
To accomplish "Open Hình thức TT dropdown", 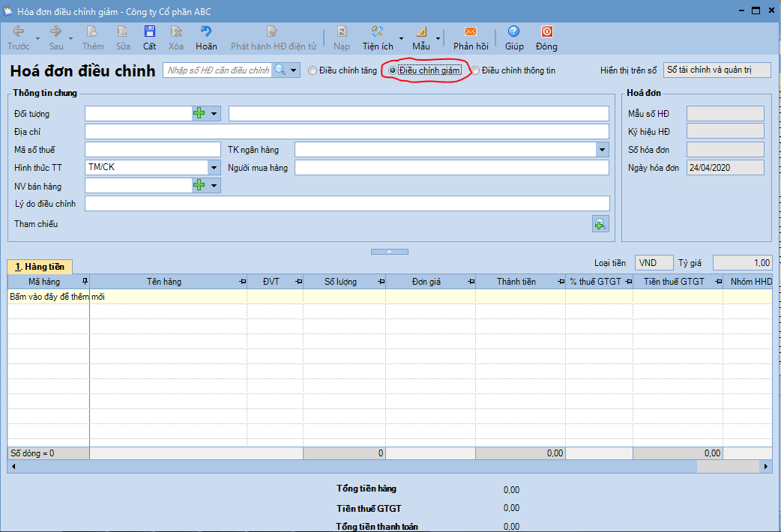I will 214,167.
